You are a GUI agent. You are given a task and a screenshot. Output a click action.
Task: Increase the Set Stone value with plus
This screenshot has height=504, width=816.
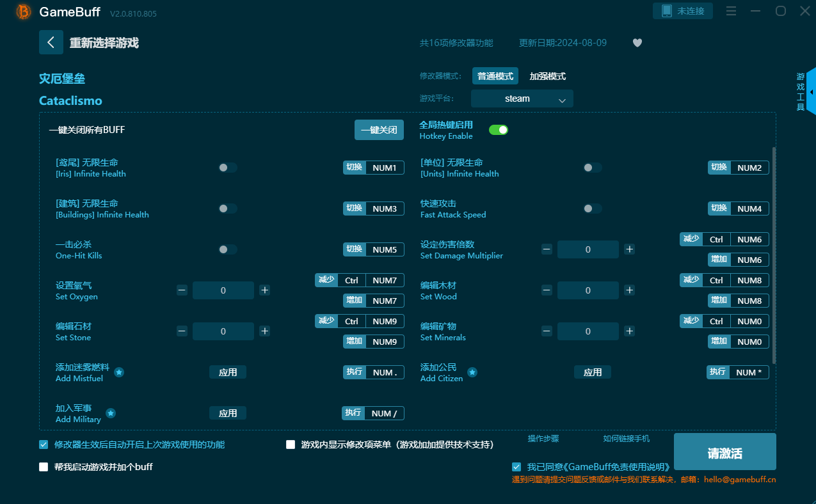(x=265, y=331)
